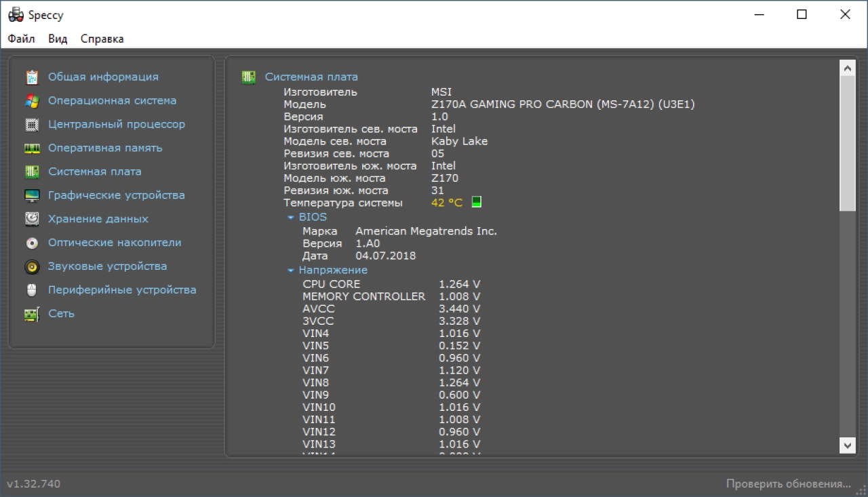Screen dimensions: 868x497
Task: View Оптические накопители section
Action: point(115,243)
